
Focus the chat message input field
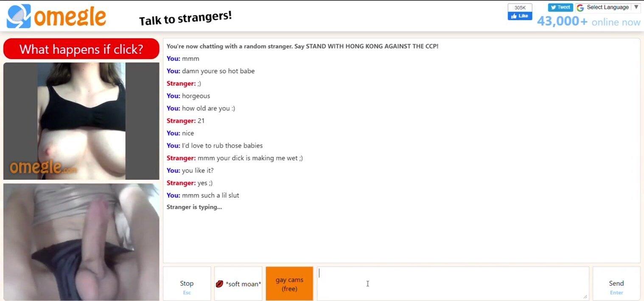tap(453, 284)
